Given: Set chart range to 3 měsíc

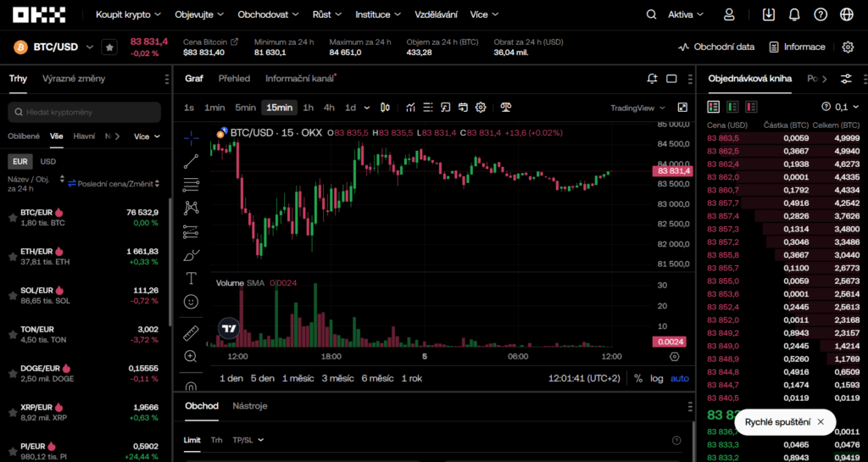Looking at the screenshot, I should pos(337,378).
